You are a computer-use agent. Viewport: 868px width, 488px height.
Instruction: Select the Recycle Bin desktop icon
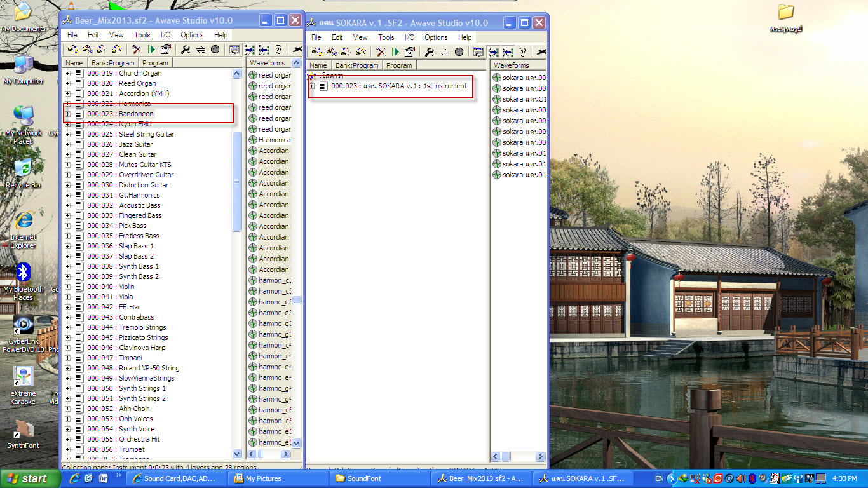pyautogui.click(x=24, y=173)
